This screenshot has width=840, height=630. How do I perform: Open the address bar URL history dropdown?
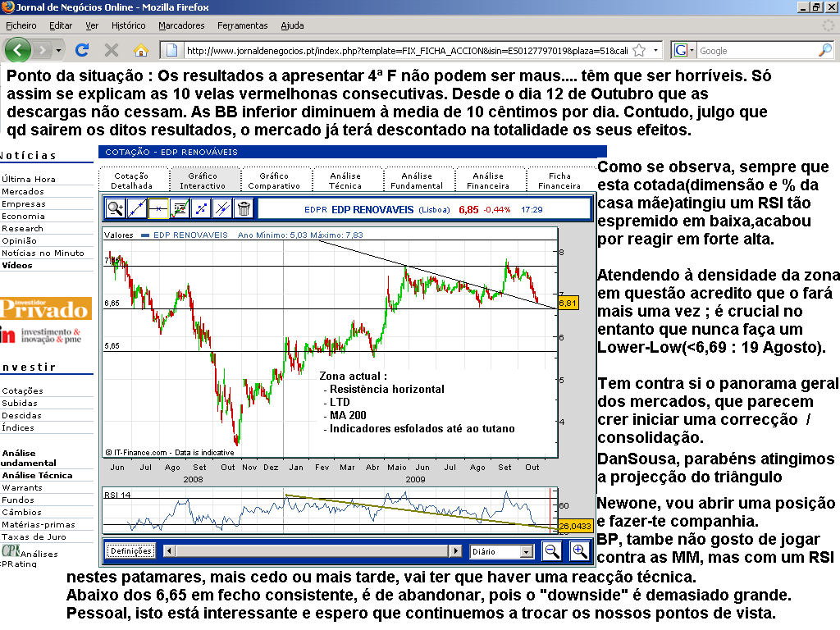click(655, 50)
